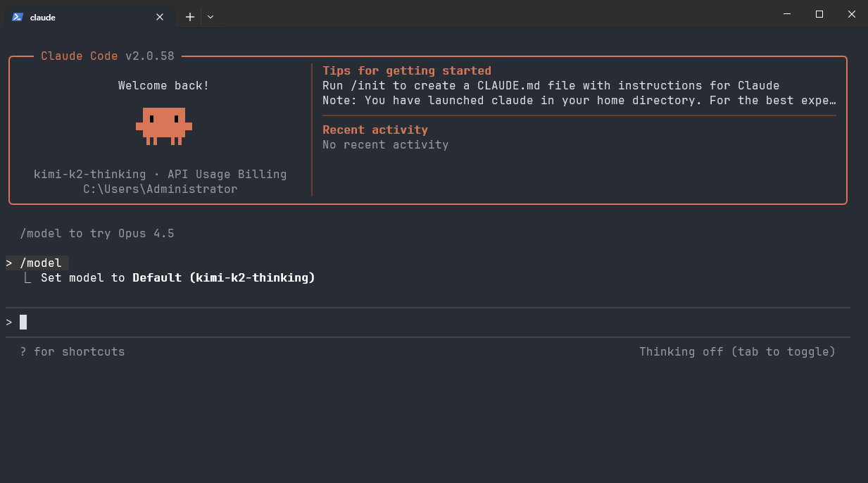Click the 'No recent activity' text
Screen dimensions: 868x483
tap(386, 144)
